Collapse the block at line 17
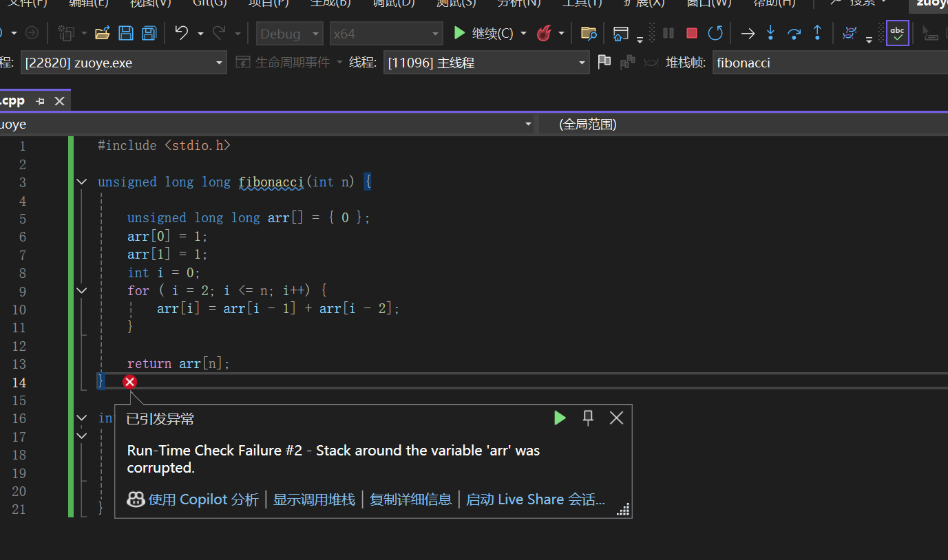The width and height of the screenshot is (948, 560). click(x=82, y=435)
